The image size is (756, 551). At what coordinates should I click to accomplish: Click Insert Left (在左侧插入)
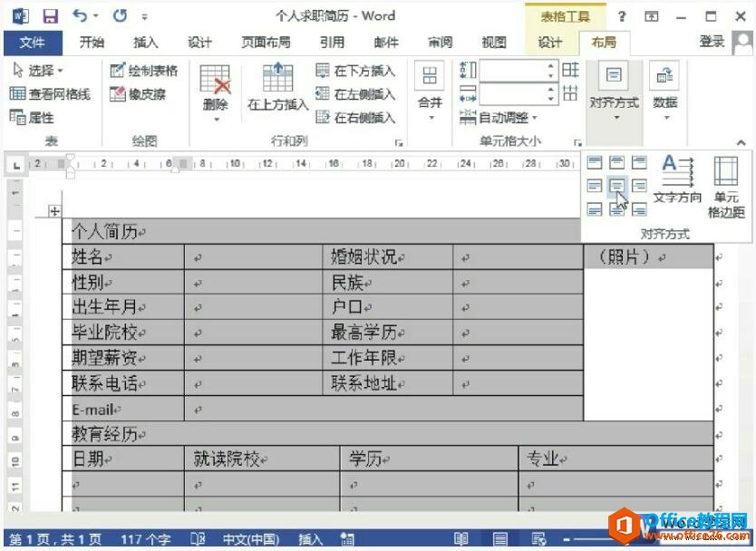[355, 94]
